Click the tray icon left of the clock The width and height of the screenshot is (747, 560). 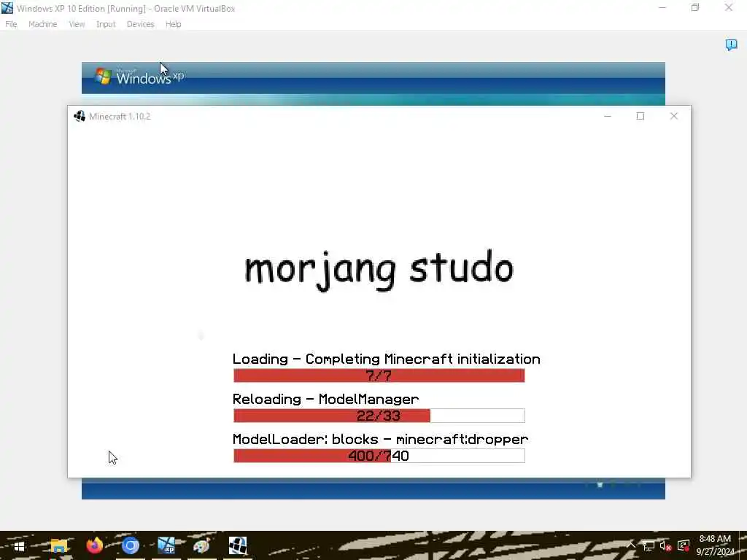pos(683,545)
